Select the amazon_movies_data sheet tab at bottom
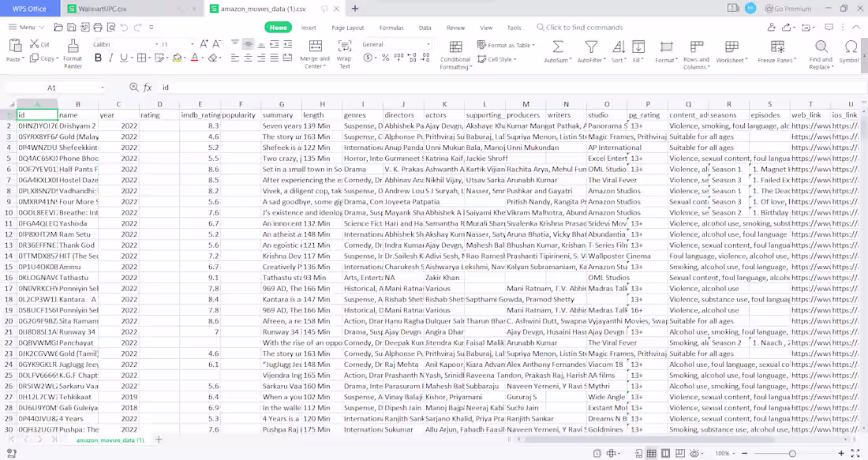 (x=110, y=439)
